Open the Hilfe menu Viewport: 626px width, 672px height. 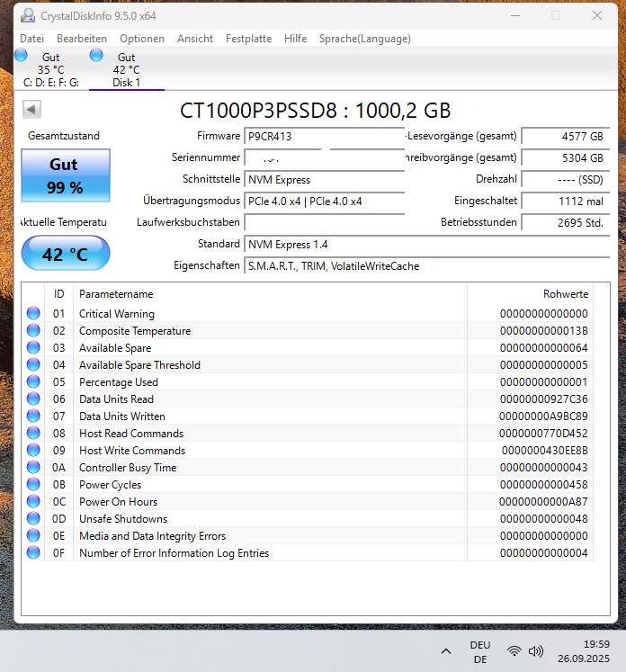[296, 39]
